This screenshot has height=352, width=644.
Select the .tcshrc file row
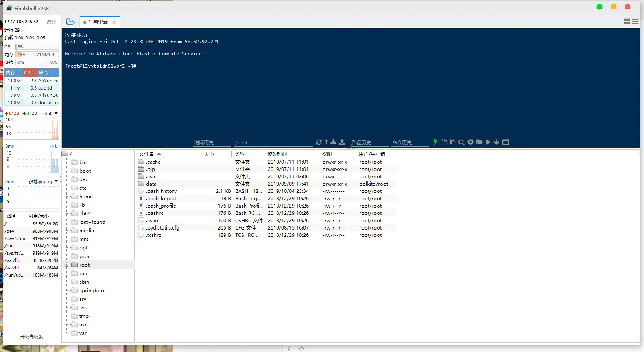267,235
